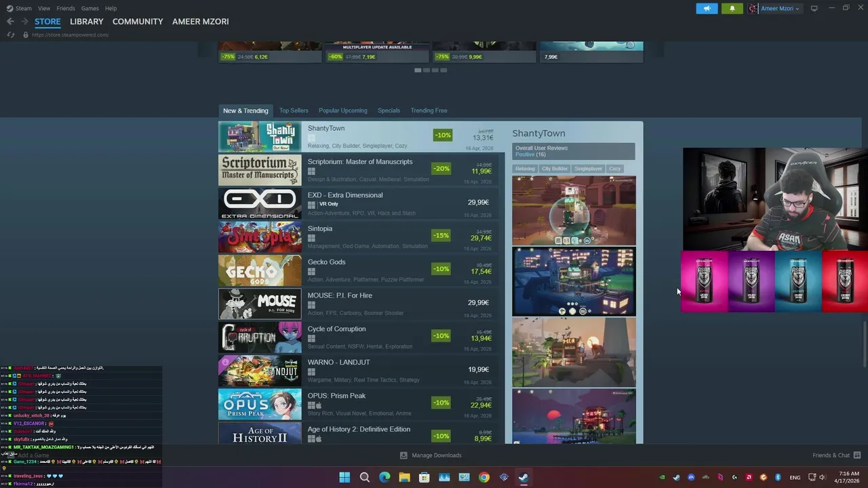The image size is (868, 488).
Task: Switch to the Popular Upcoming tab
Action: pos(343,110)
